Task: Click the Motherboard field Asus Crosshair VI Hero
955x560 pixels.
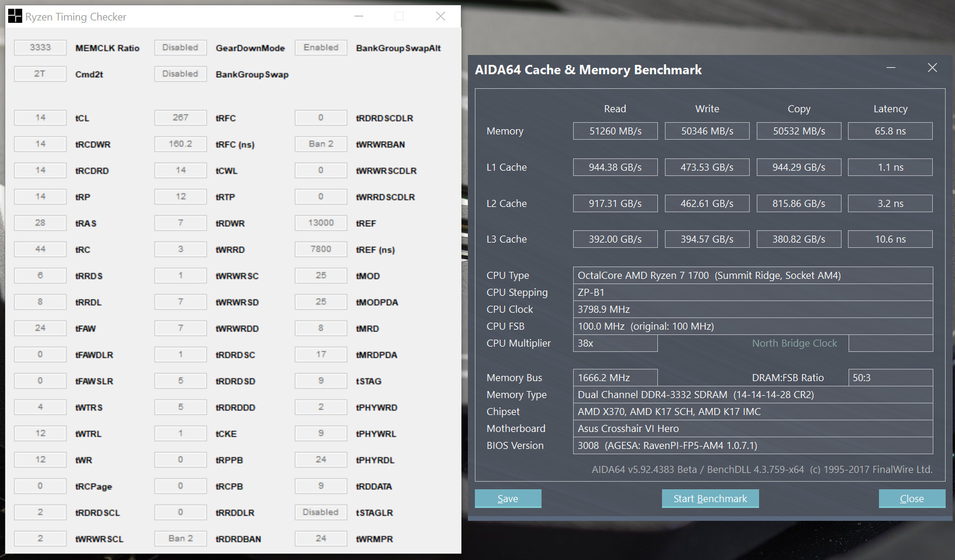Action: pyautogui.click(x=753, y=428)
